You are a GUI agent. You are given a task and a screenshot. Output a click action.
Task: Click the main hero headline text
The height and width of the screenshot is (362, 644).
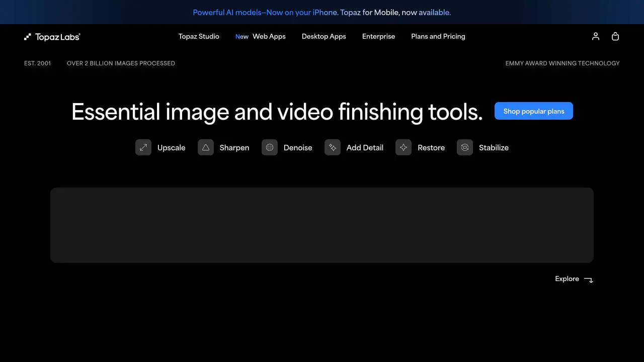277,112
